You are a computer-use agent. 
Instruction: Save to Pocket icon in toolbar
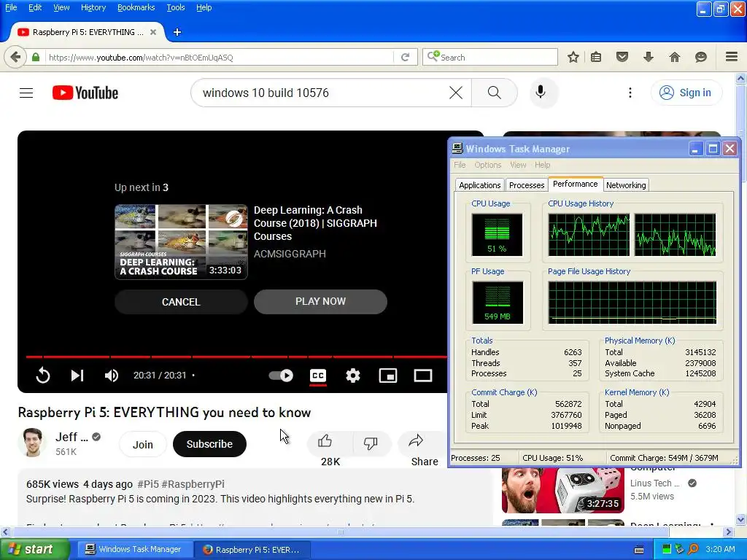point(622,57)
